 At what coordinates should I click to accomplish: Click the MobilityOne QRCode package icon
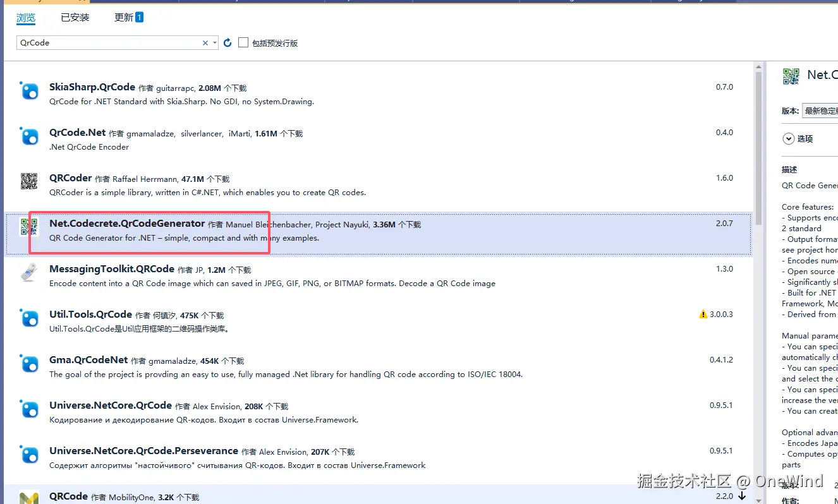click(29, 498)
